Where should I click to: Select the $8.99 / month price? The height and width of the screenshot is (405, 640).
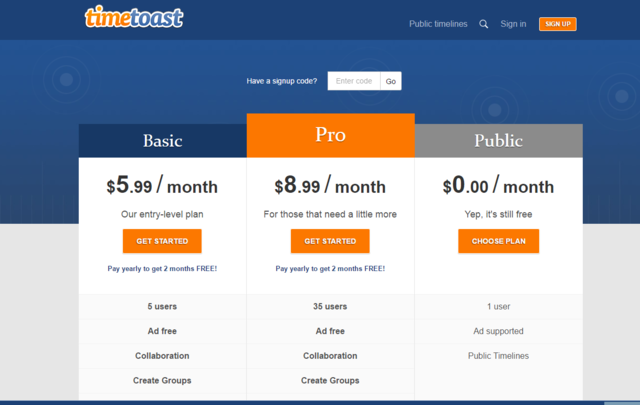[330, 185]
